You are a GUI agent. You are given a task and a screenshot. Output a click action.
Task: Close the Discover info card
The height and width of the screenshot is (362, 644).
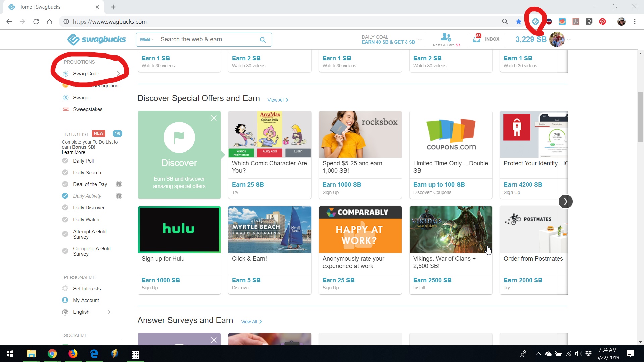214,118
